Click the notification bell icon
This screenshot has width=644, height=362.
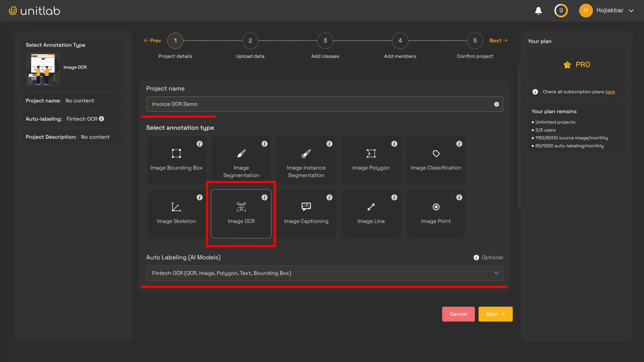pos(538,10)
